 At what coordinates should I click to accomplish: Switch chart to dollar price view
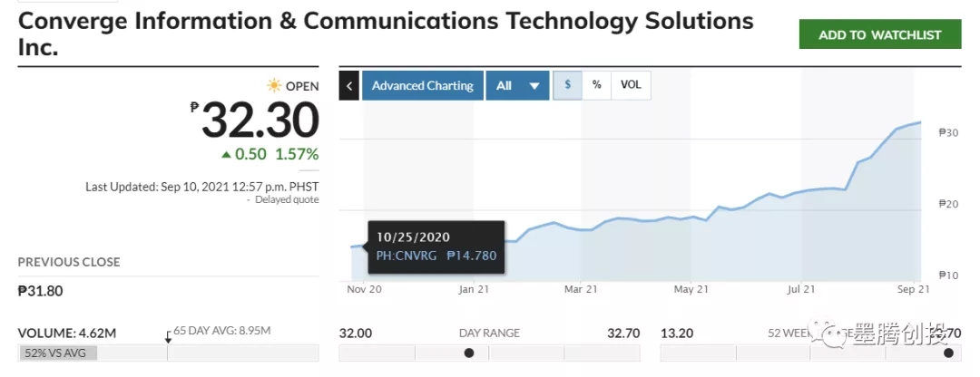click(567, 85)
